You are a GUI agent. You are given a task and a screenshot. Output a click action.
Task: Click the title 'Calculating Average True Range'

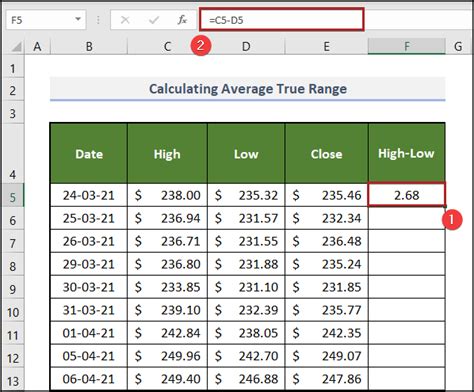[x=248, y=89]
